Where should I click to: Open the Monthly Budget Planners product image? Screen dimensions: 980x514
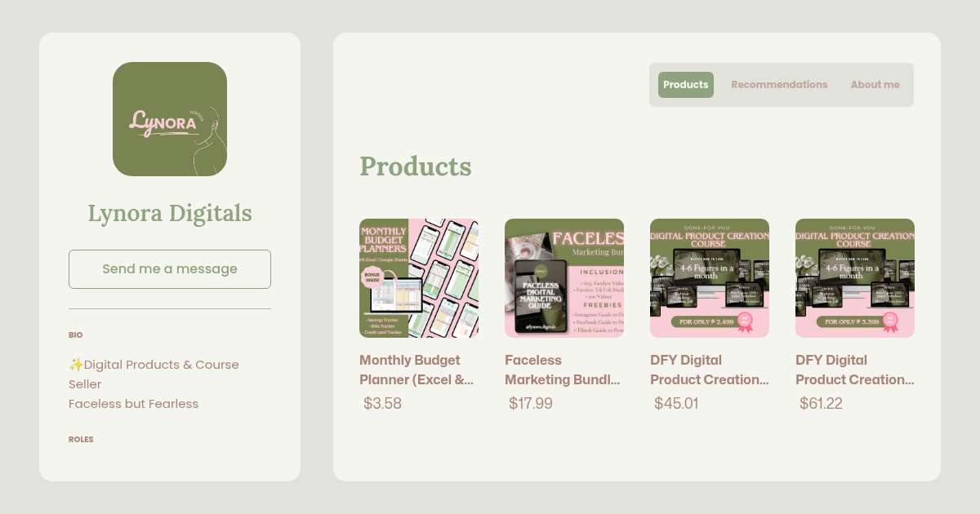[x=419, y=278]
